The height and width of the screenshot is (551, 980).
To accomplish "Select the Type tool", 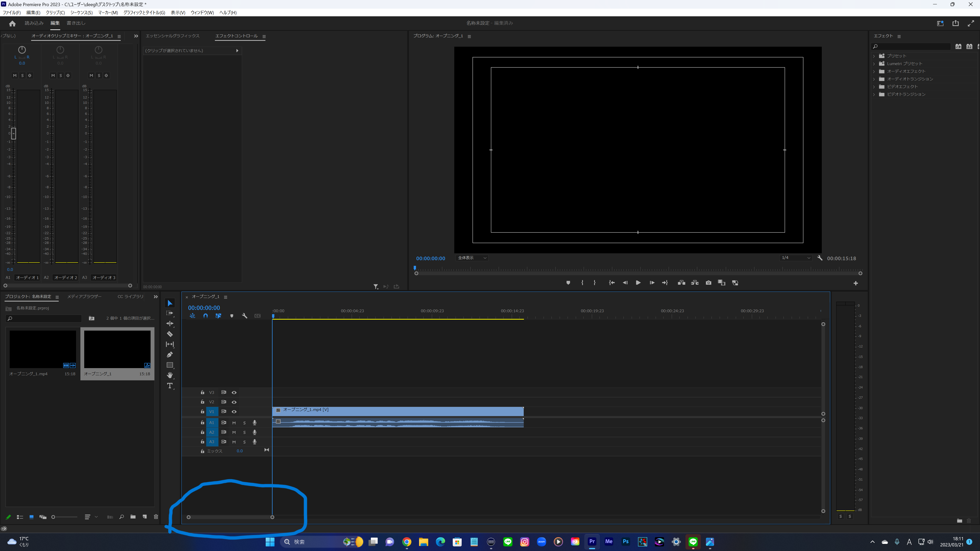I will pyautogui.click(x=170, y=386).
